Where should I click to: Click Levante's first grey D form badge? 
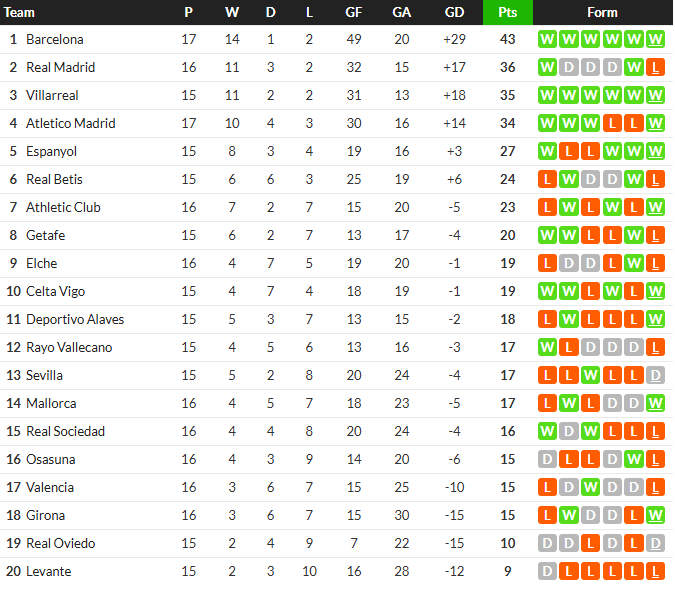pos(547,571)
